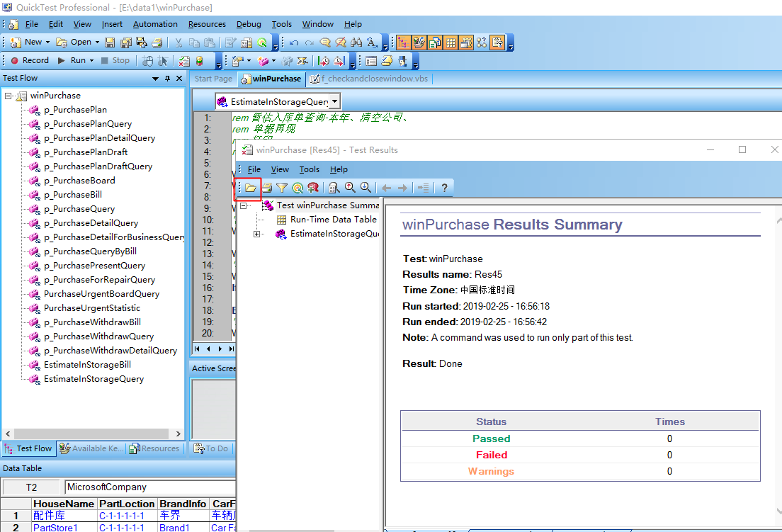Viewport: 782px width, 532px height.
Task: Switch to f_checkandclosewindow.vbs tab
Action: click(x=369, y=79)
